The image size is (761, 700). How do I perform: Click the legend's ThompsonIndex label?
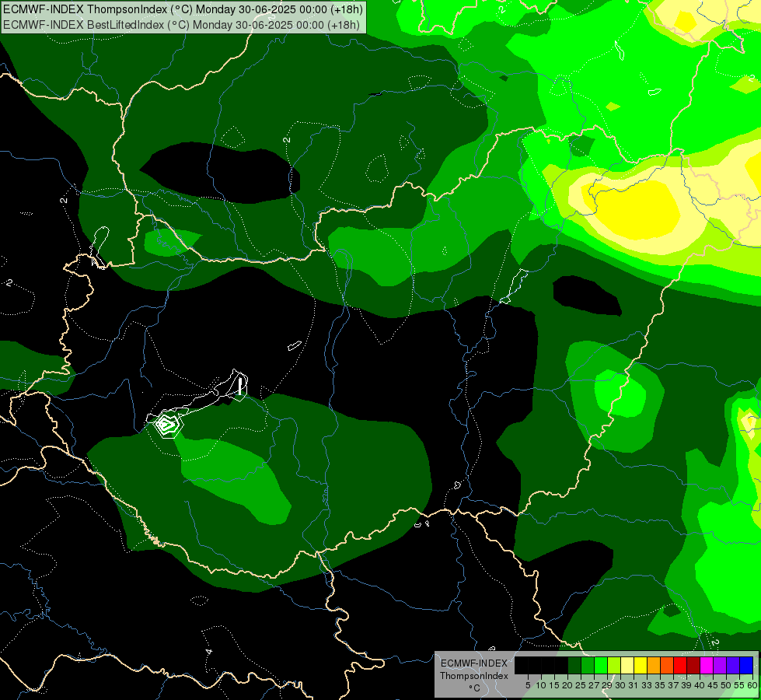pos(473,676)
